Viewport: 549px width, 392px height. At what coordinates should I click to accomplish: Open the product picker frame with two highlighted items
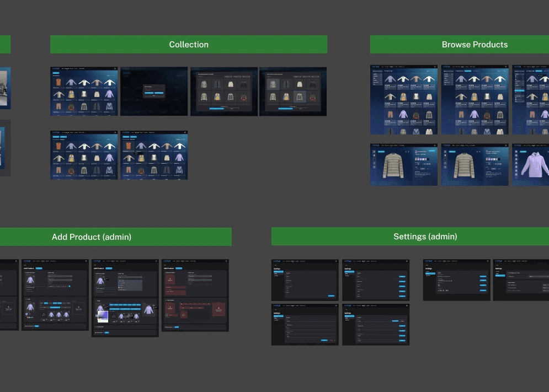point(293,92)
